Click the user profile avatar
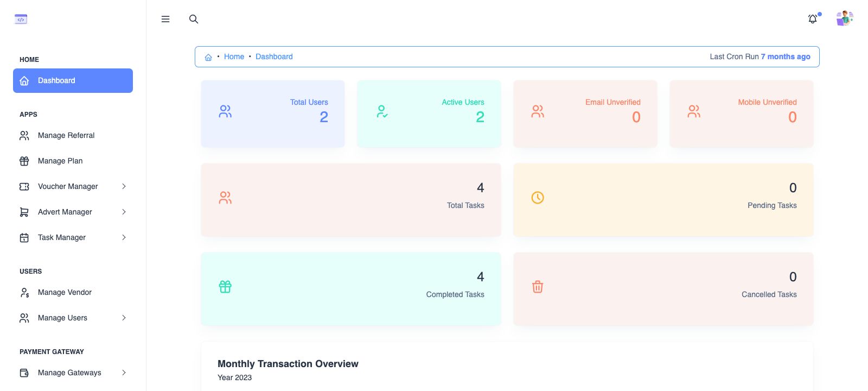 click(845, 18)
